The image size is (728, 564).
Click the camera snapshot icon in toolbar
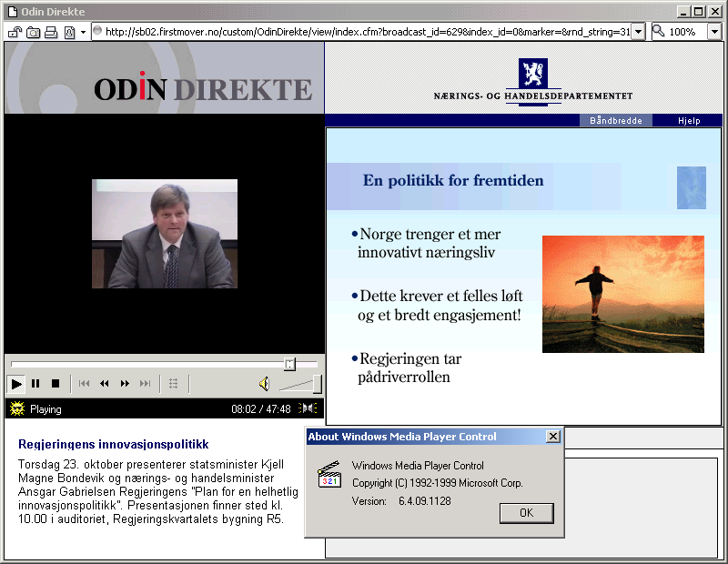tap(33, 32)
